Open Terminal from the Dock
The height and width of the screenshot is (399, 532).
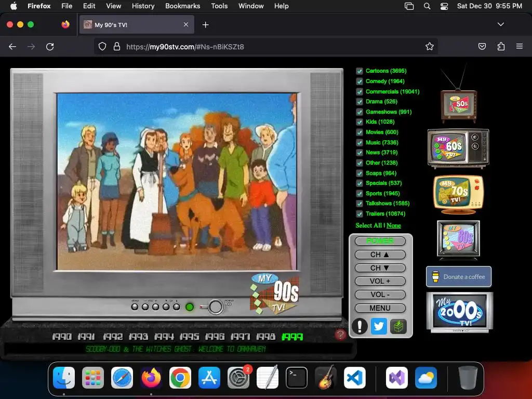click(297, 378)
